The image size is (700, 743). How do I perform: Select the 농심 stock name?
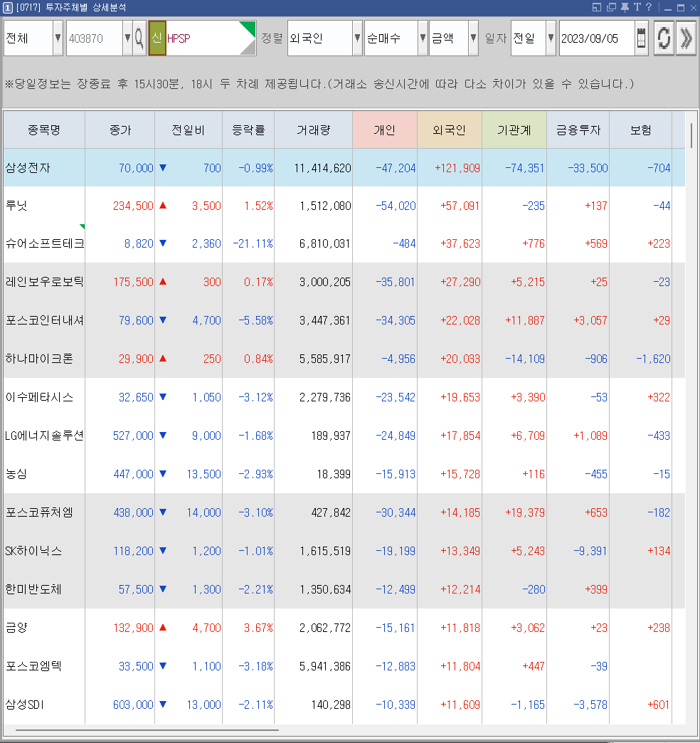tap(16, 474)
